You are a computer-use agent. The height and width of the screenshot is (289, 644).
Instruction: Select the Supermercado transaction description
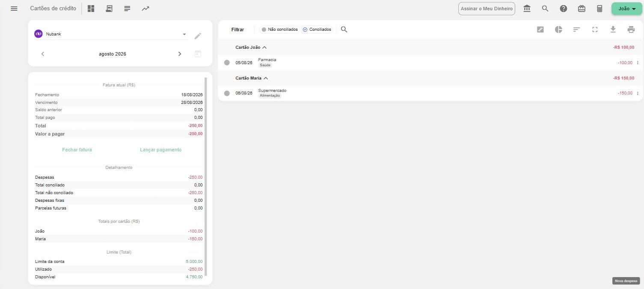(272, 90)
